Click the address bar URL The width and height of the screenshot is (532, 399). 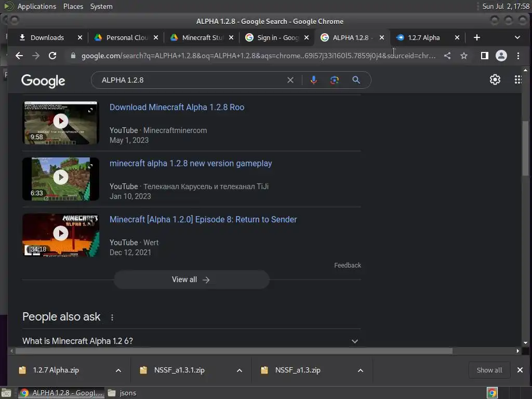pyautogui.click(x=259, y=56)
